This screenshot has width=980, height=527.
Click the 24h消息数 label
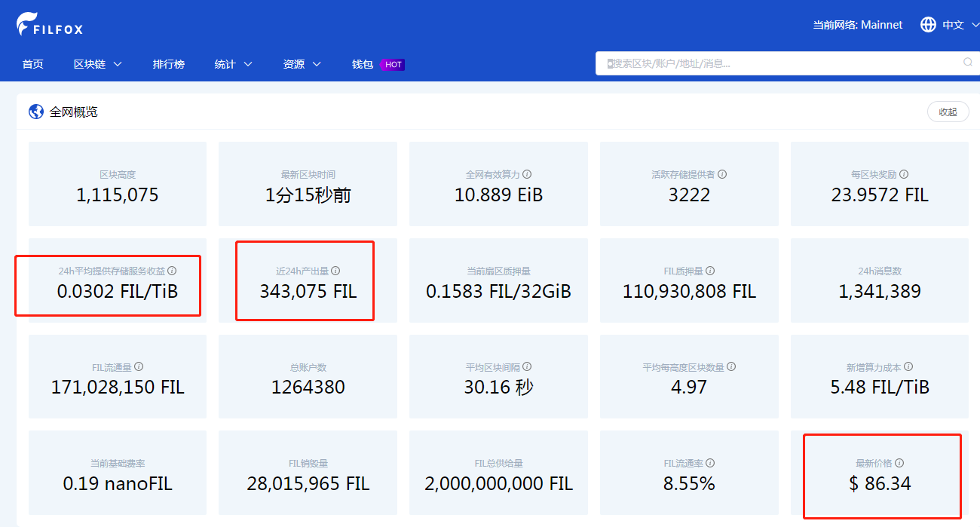click(880, 271)
